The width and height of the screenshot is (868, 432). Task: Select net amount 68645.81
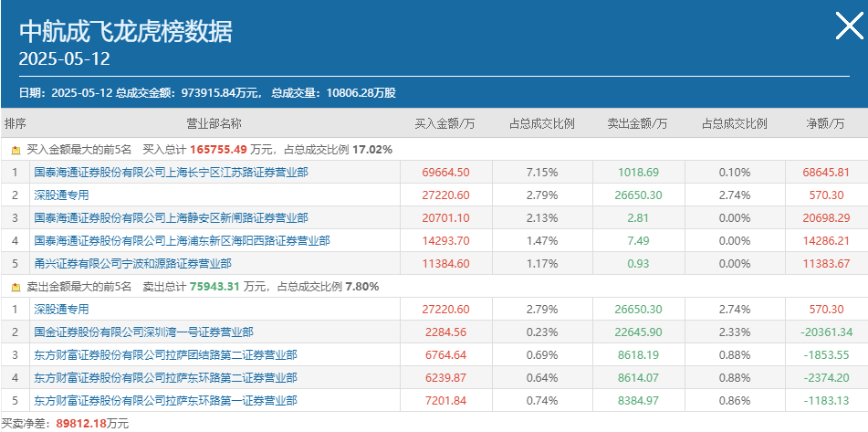coord(826,173)
